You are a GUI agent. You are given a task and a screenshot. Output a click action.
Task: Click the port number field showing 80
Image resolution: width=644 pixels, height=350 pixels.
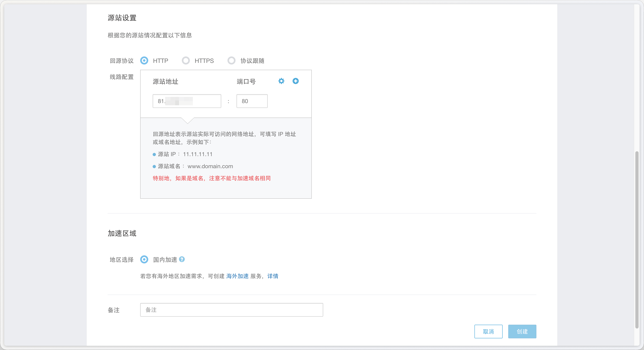(252, 101)
